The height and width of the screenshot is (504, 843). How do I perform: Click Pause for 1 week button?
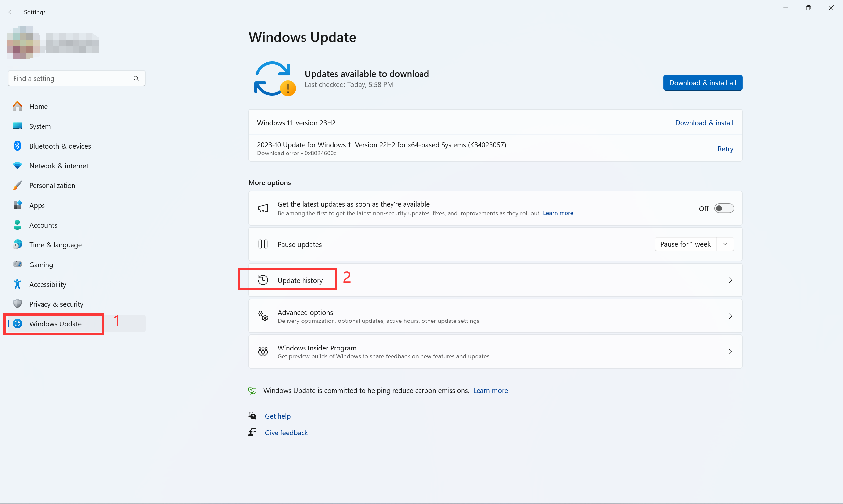click(685, 244)
